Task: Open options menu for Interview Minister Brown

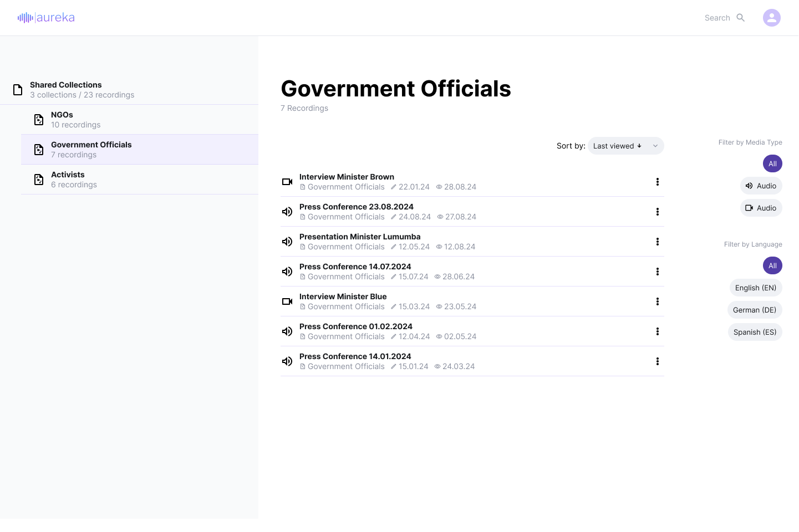Action: (657, 182)
